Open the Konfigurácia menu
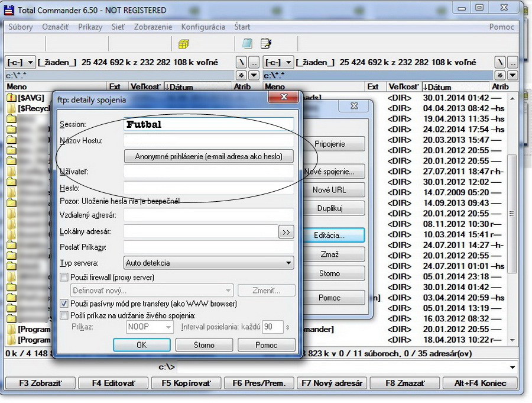The height and width of the screenshot is (403, 532). click(x=203, y=27)
